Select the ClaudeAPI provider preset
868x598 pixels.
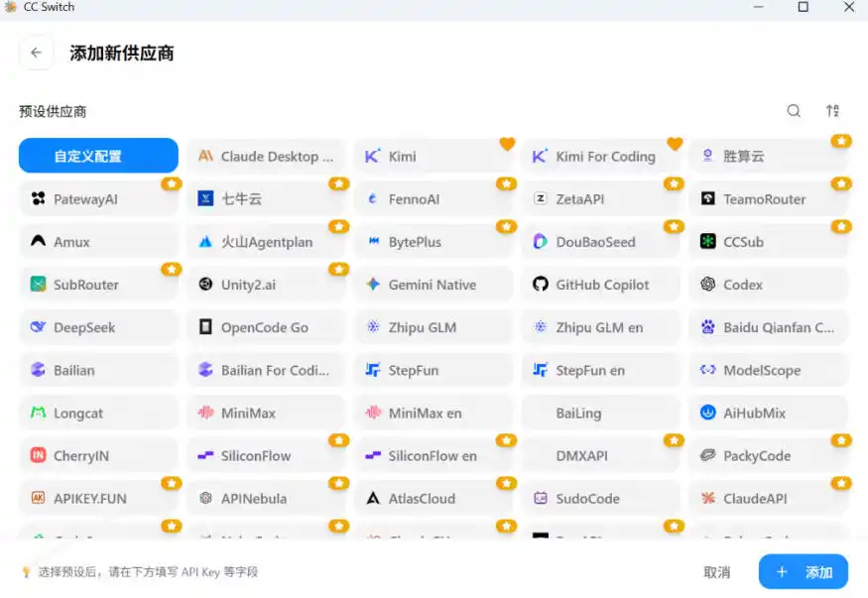[x=769, y=498]
